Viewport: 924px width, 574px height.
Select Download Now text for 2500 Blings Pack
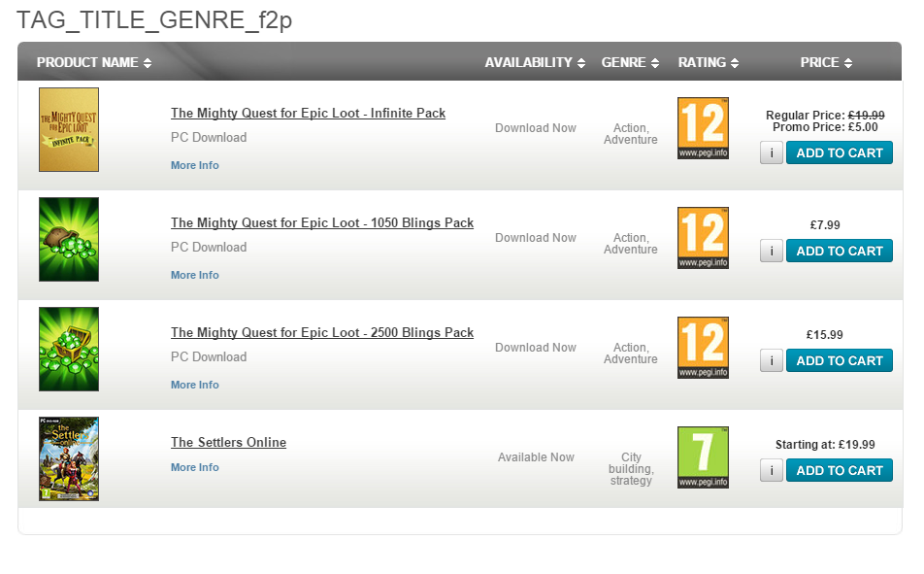point(536,348)
